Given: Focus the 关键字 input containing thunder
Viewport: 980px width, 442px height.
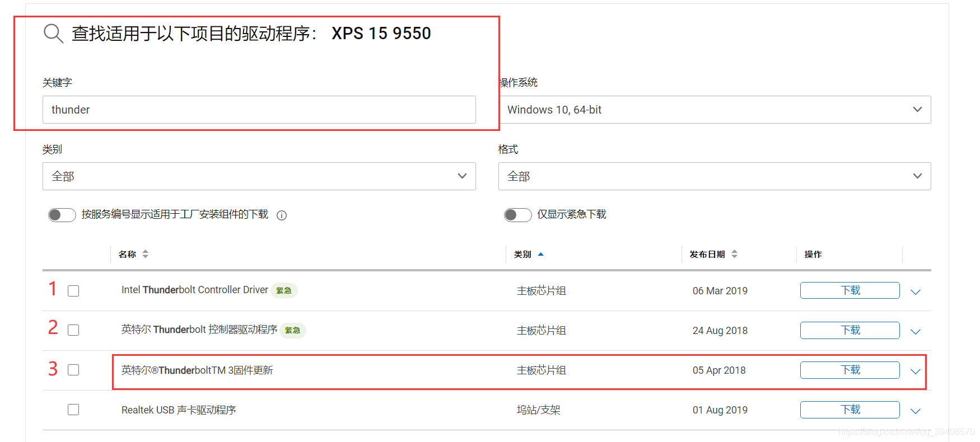Looking at the screenshot, I should (259, 110).
